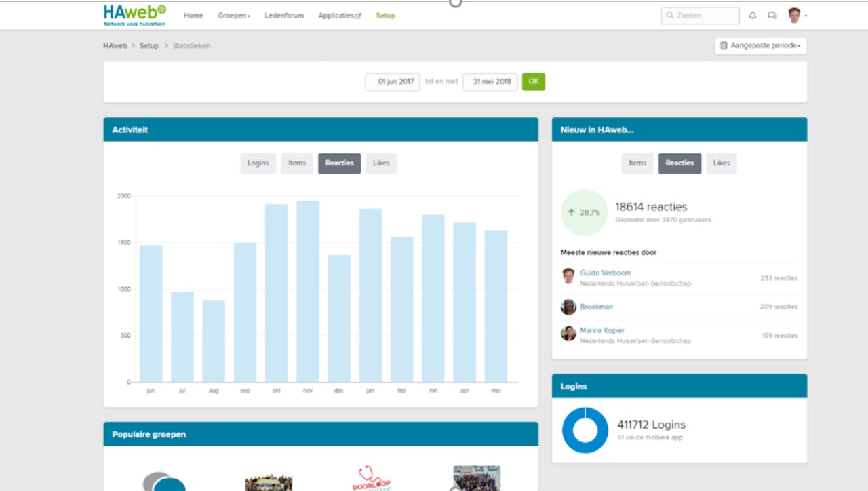Click the start date field 01 jun 2017
Viewport: 868px width, 491px height.
(x=393, y=81)
